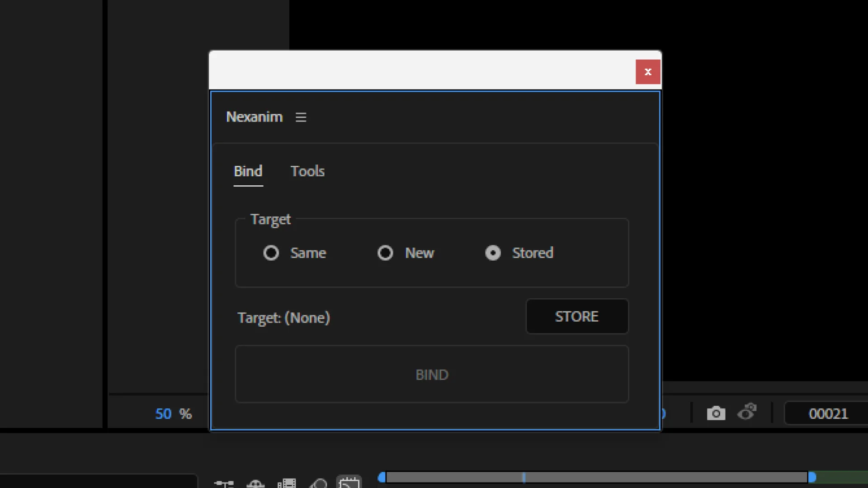This screenshot has width=868, height=488.
Task: Select the Stored target radio button
Action: (493, 253)
